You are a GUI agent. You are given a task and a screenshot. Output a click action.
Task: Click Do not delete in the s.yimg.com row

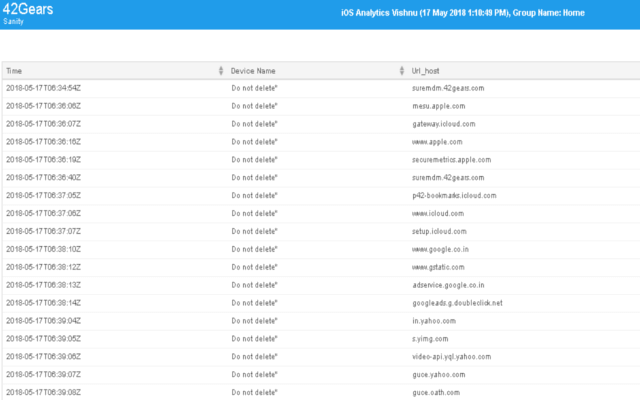pyautogui.click(x=254, y=339)
